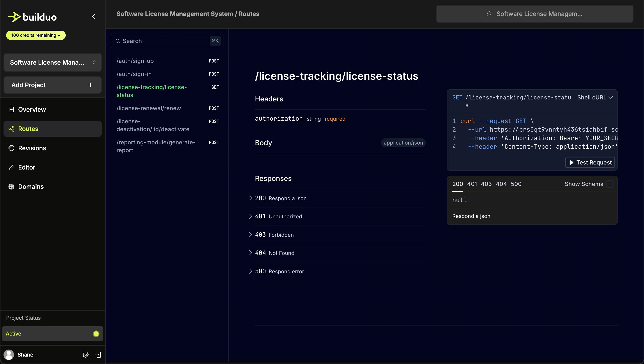
Task: Open the Domains section
Action: click(53, 187)
